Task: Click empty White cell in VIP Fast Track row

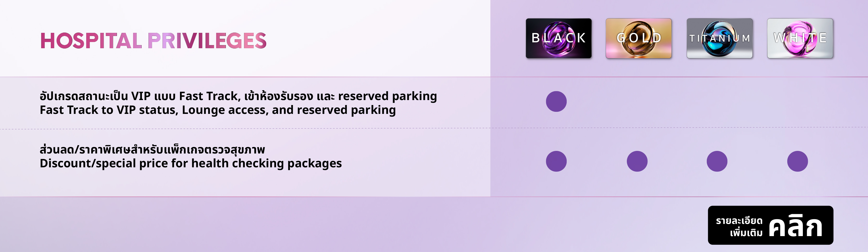Action: point(797,102)
